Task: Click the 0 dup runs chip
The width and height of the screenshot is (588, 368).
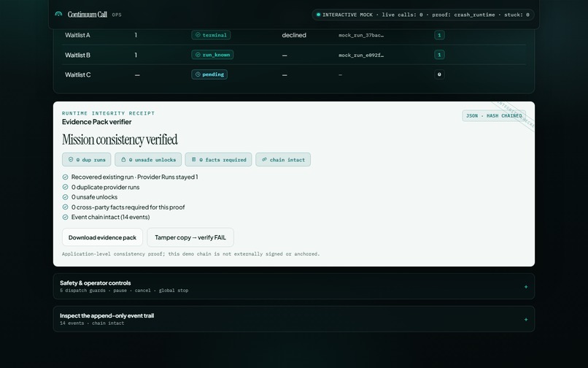Action: tap(87, 160)
